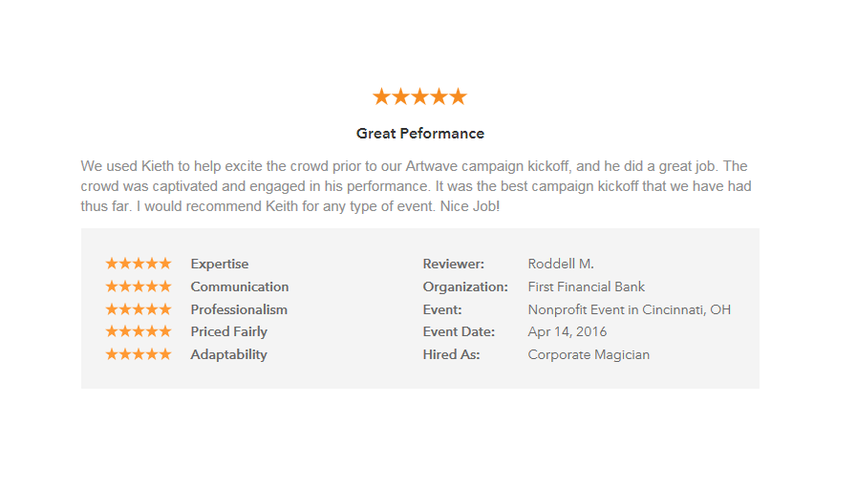Click 'Nonprofit Event in Cincinnati, OH' text
Screen dimensions: 857x488
[629, 310]
